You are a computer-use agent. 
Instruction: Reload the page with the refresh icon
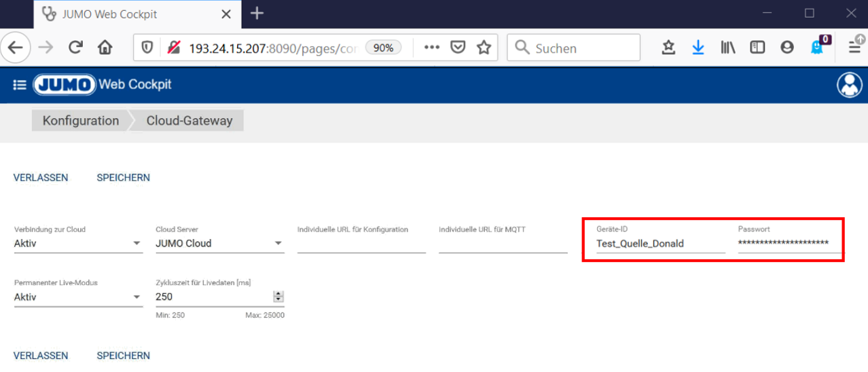tap(75, 48)
